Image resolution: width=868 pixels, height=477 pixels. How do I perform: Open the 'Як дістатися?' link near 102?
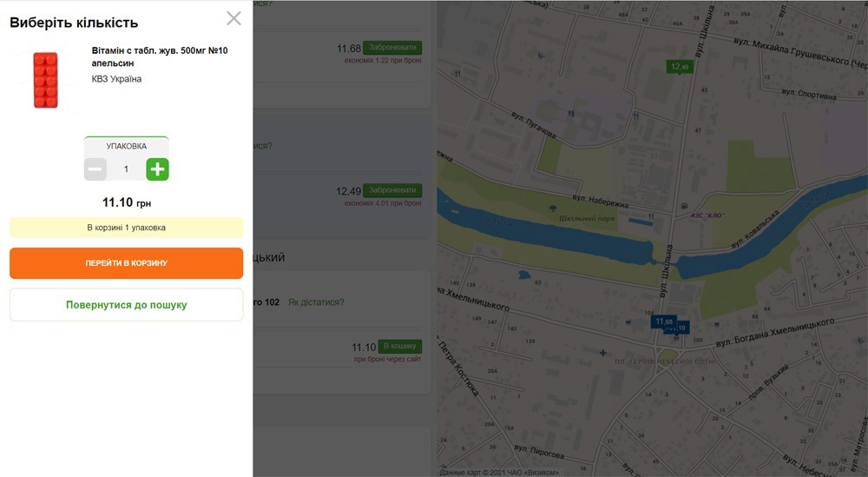point(316,302)
